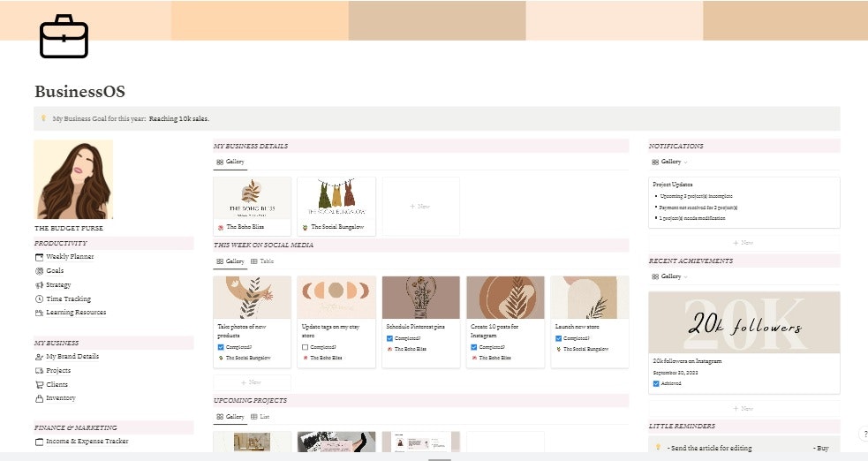This screenshot has width=868, height=461.
Task: Click the Projects icon in sidebar
Action: tap(40, 371)
